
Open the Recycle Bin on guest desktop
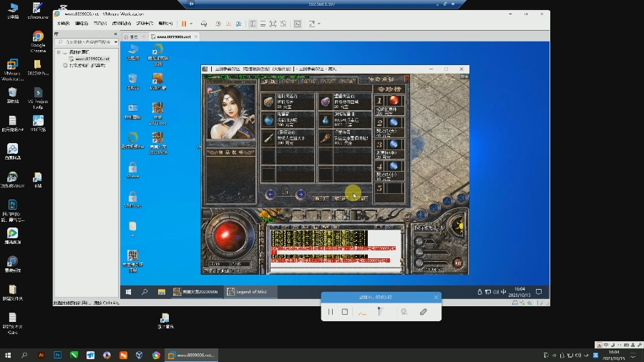132,82
